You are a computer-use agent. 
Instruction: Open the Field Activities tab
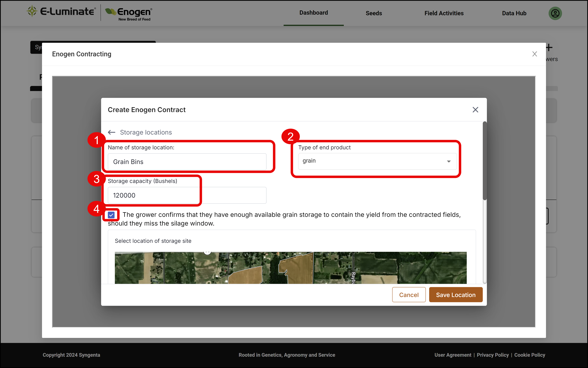[444, 13]
